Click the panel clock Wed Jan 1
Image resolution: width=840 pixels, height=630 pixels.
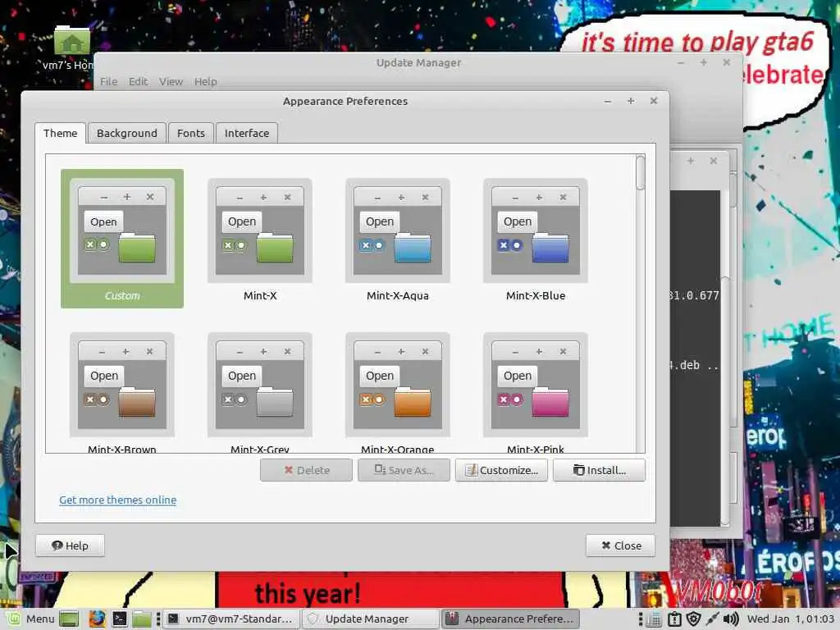click(791, 619)
